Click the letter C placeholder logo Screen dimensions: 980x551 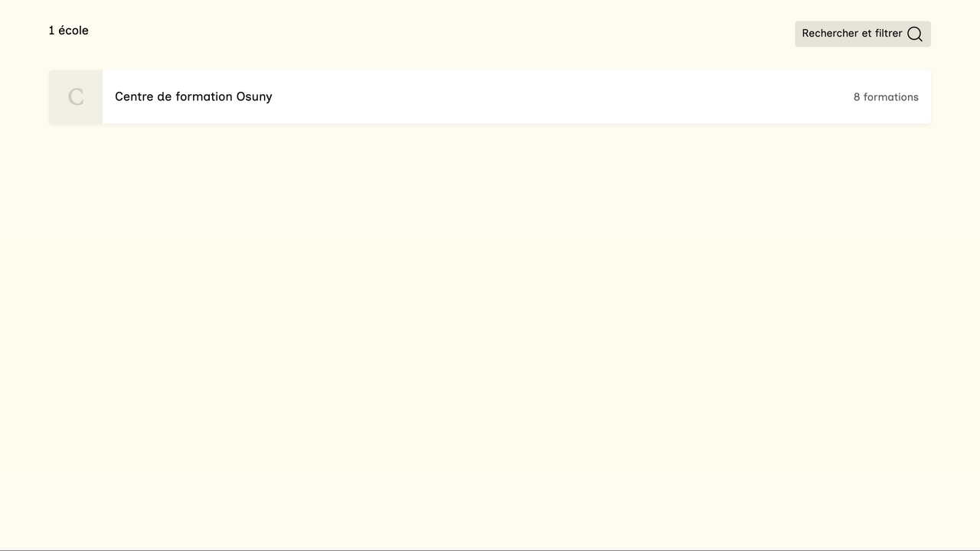[x=76, y=97]
